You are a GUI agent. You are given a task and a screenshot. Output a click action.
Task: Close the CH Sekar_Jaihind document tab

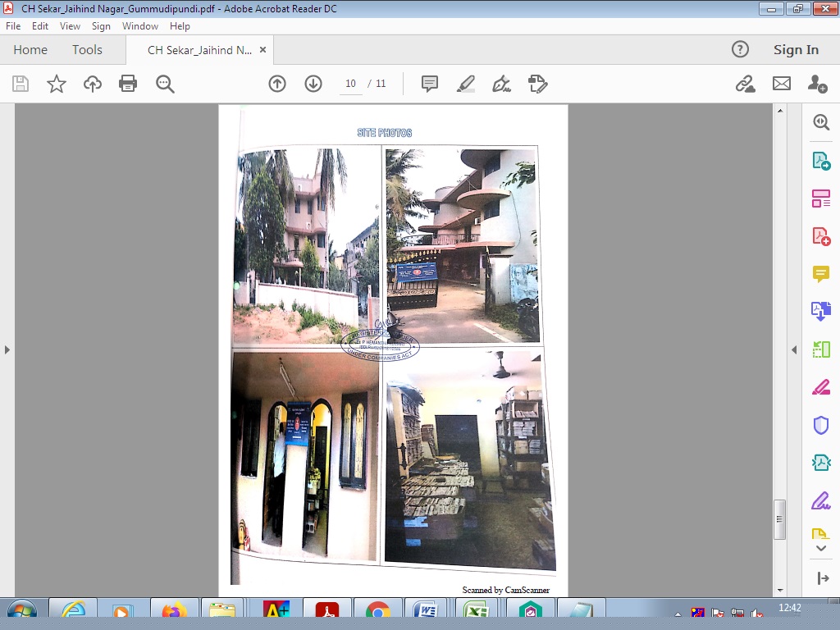pos(262,50)
